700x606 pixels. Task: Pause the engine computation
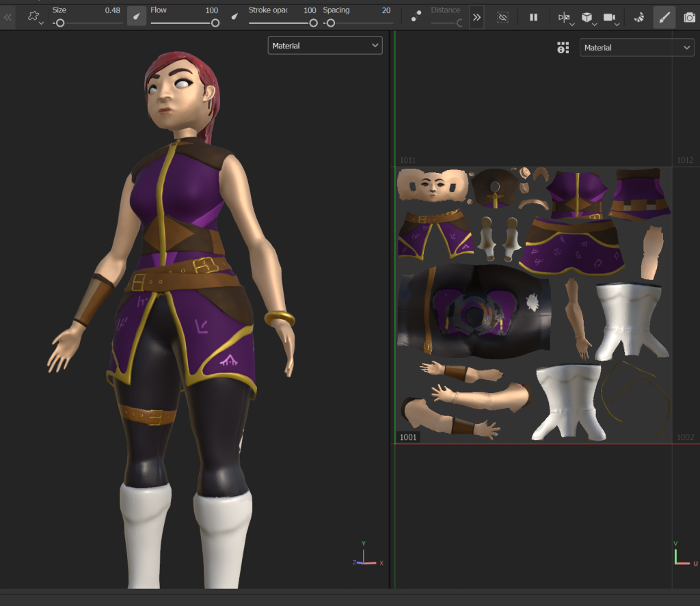[534, 17]
